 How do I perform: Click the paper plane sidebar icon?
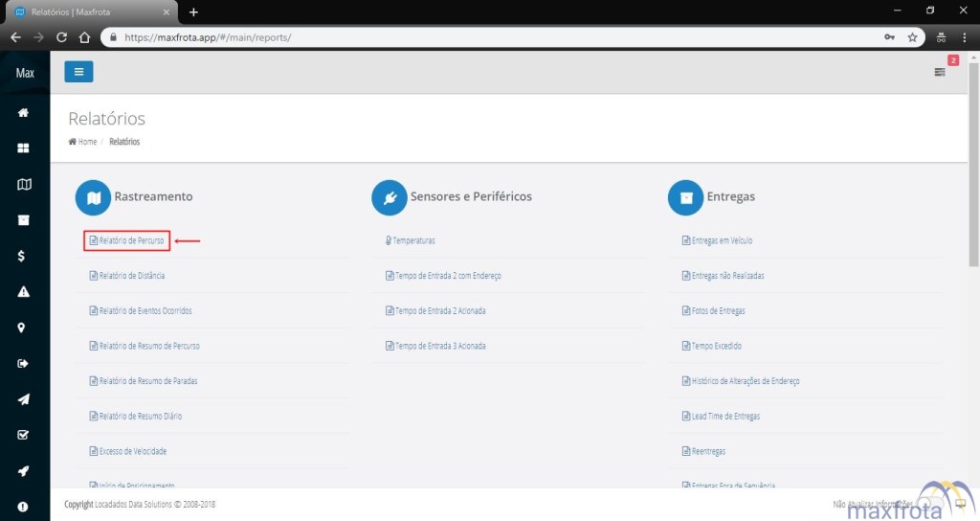(24, 399)
